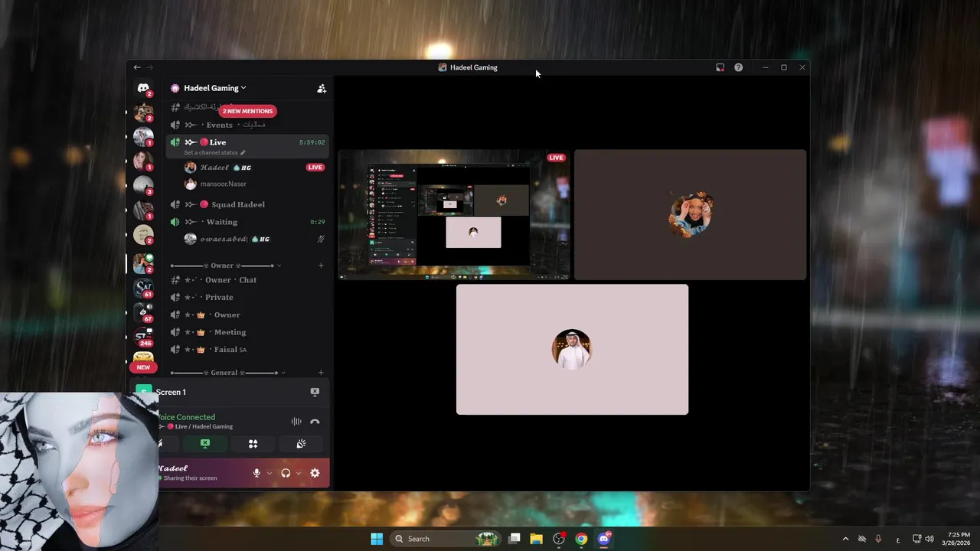Toggle screen share button in voice panel
The width and height of the screenshot is (980, 551).
(205, 444)
